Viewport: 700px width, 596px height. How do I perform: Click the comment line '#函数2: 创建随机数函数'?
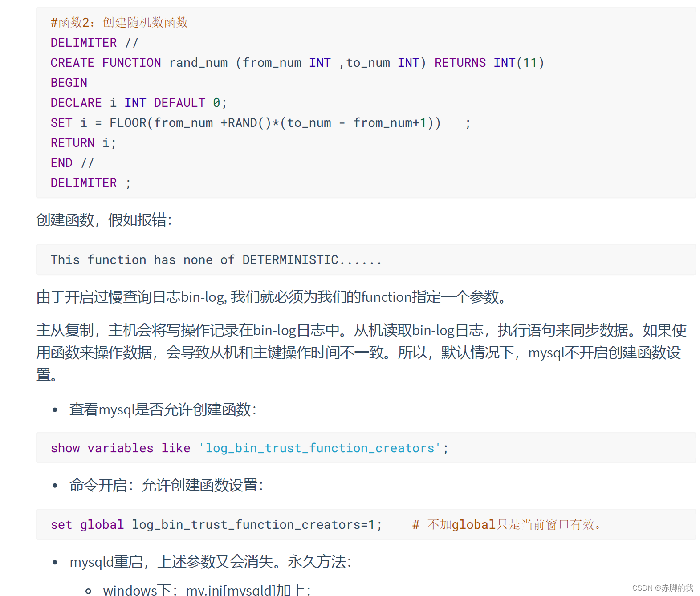(119, 22)
